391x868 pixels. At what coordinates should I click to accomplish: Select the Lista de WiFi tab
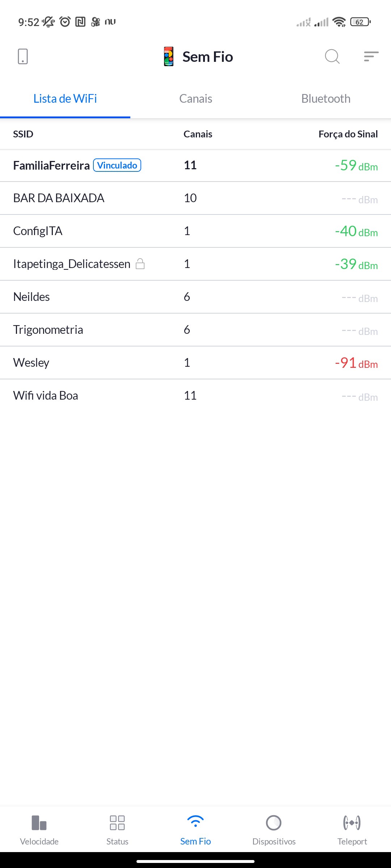pos(65,99)
